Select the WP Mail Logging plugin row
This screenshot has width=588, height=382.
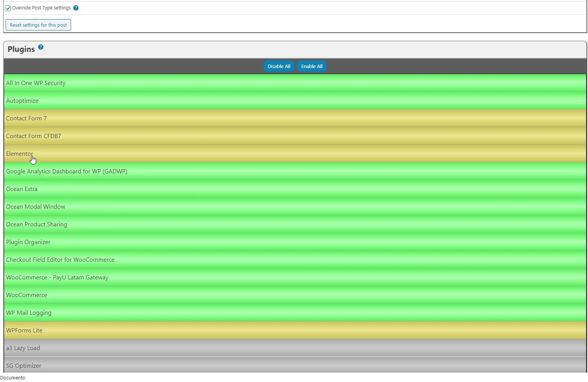coord(295,312)
